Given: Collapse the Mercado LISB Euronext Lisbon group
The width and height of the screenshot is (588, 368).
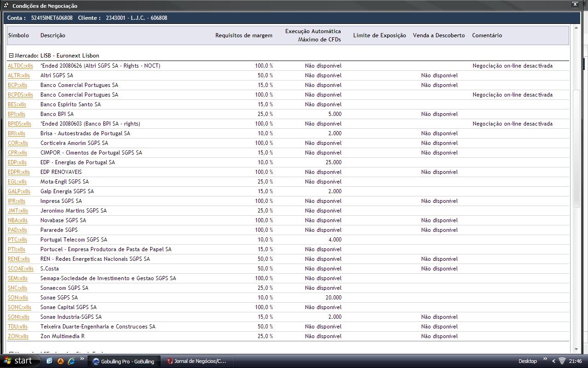Looking at the screenshot, I should [11, 56].
